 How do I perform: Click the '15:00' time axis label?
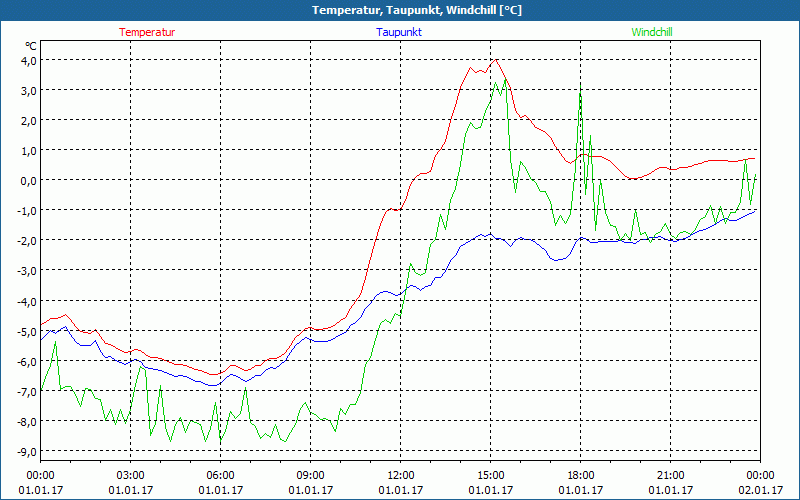491,476
